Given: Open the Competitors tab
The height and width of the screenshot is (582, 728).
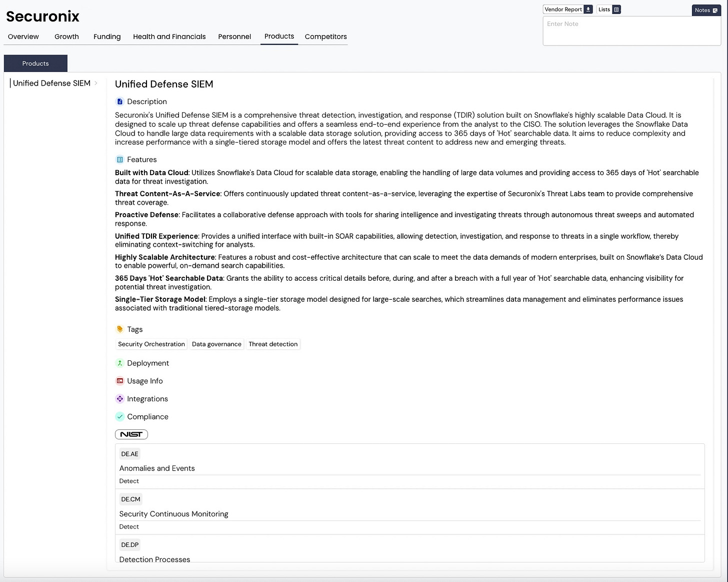Looking at the screenshot, I should tap(326, 37).
